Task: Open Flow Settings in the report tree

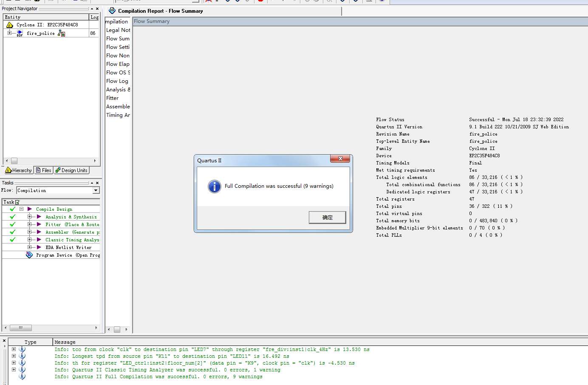Action: coord(118,47)
